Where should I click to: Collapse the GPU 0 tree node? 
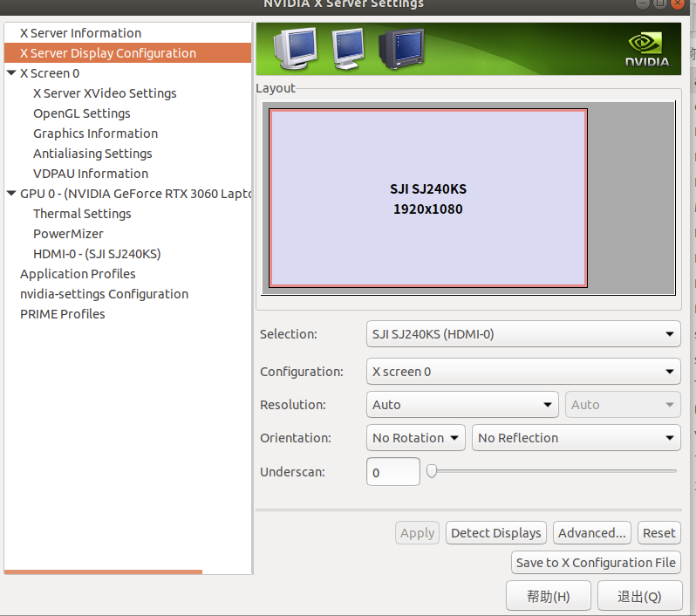tap(11, 193)
